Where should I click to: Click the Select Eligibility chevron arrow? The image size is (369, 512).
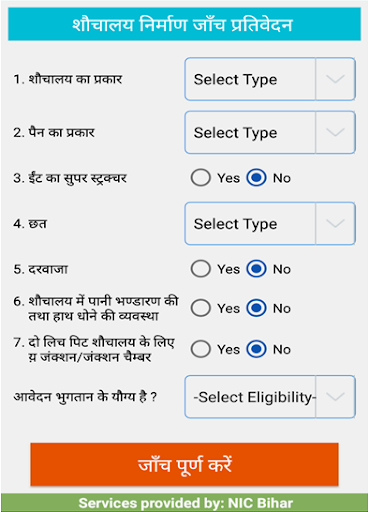point(335,397)
